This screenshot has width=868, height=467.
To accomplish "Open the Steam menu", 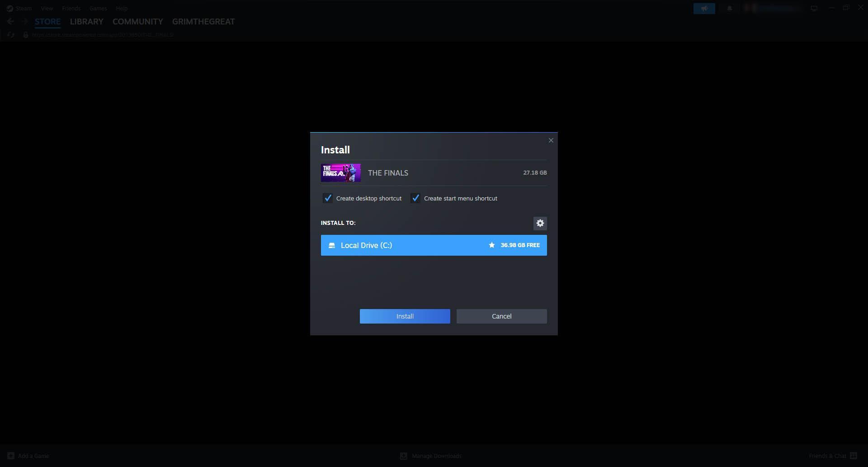I will click(x=19, y=8).
